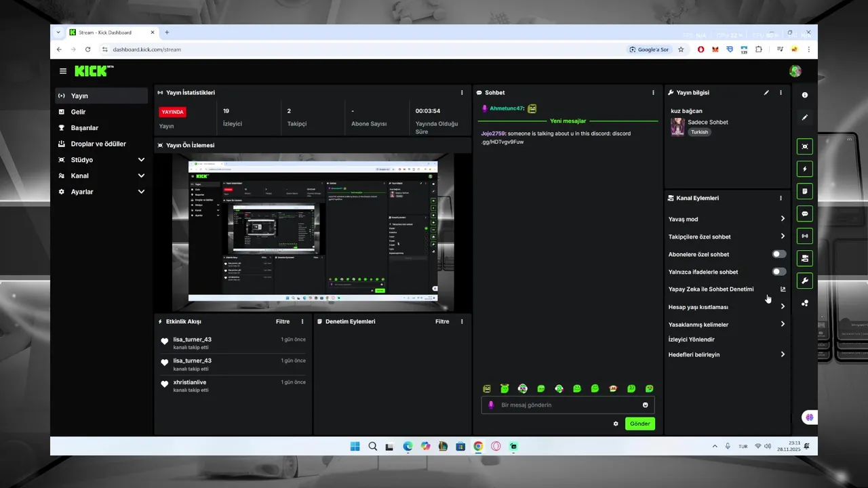Edit stream info with Yayın bilgisi pencil icon
The image size is (868, 488).
pyautogui.click(x=766, y=93)
